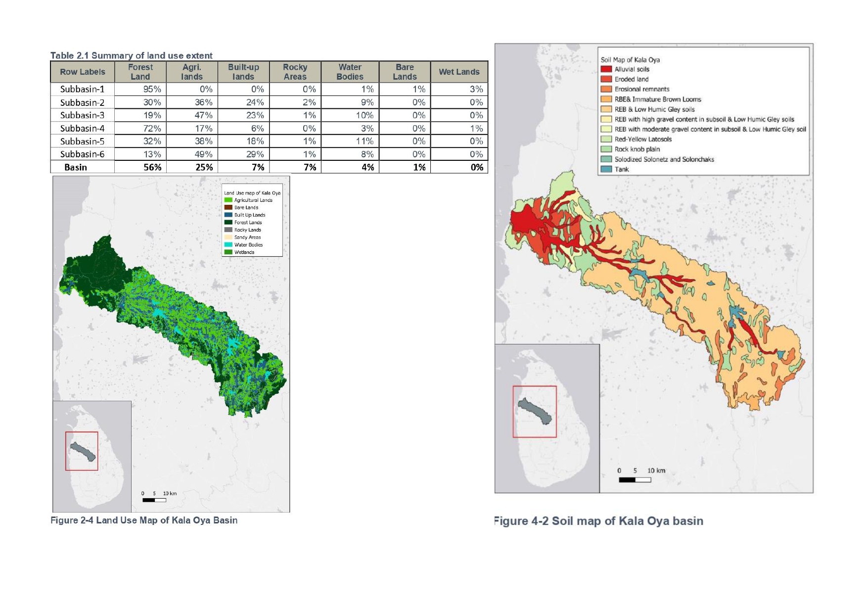Viewport: 868px width, 614px height.
Task: Click the Red-Yellow Latosols legend swatch
Action: click(x=606, y=139)
